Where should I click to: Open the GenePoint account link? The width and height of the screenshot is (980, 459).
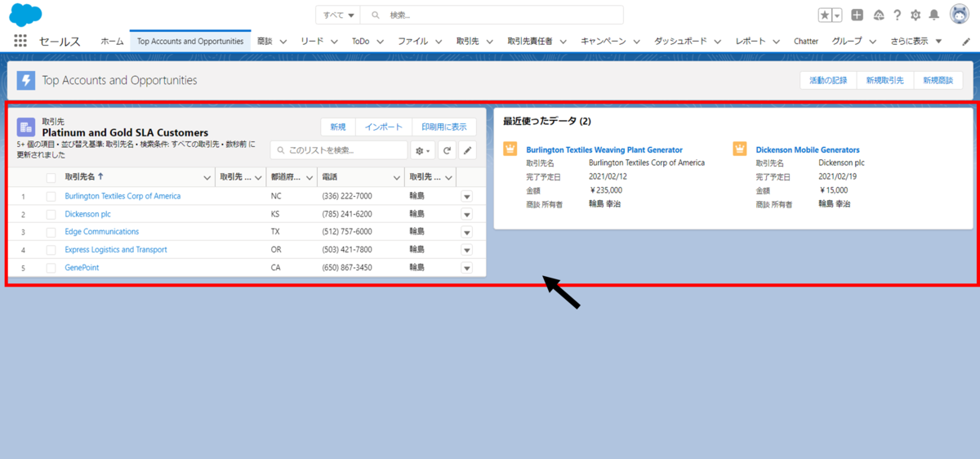point(82,268)
